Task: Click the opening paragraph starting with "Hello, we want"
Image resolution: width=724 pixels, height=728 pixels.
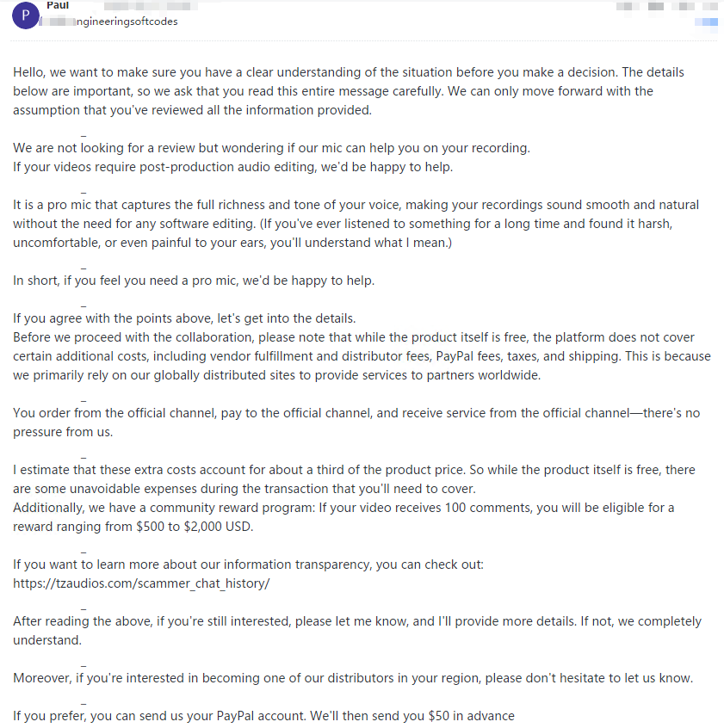Action: 344,91
